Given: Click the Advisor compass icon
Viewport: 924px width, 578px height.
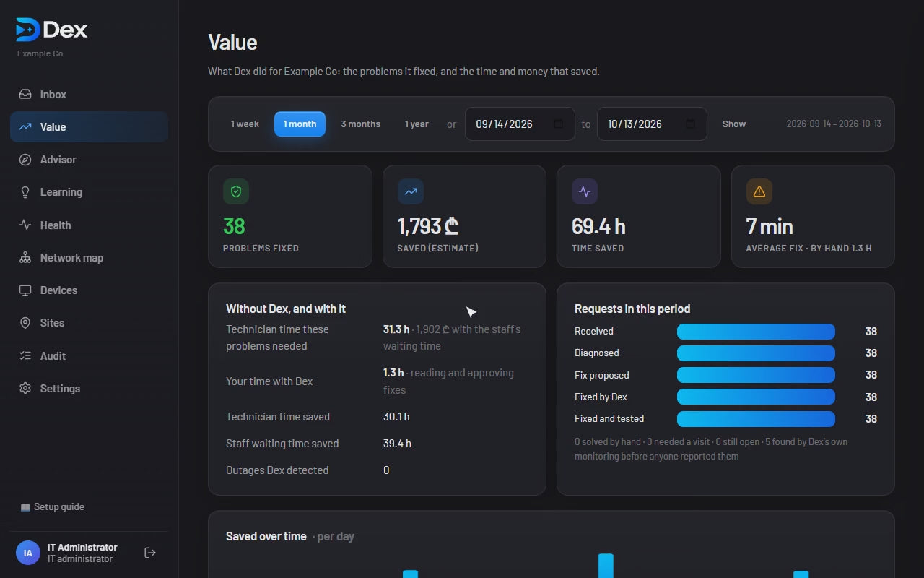Looking at the screenshot, I should [25, 160].
